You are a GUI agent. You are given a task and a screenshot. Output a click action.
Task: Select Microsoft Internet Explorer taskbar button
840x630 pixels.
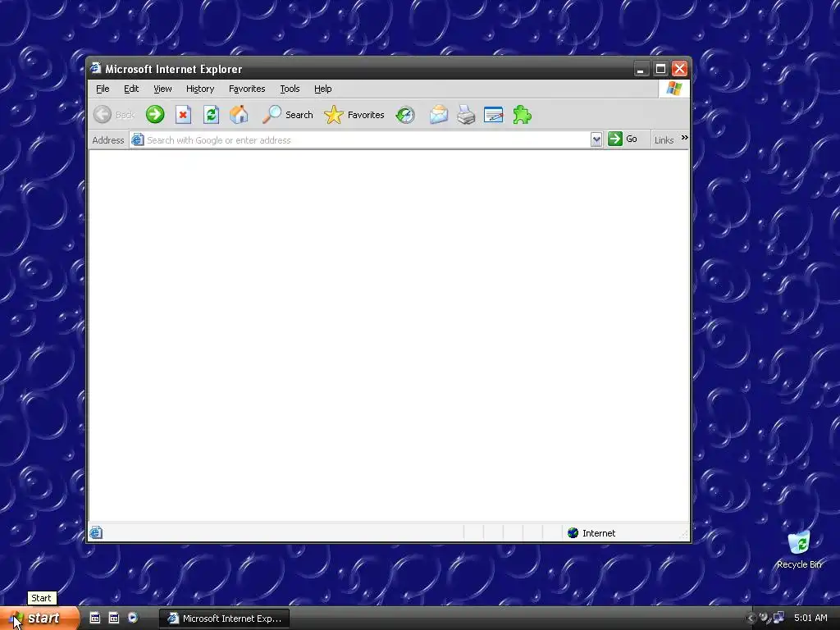point(225,619)
